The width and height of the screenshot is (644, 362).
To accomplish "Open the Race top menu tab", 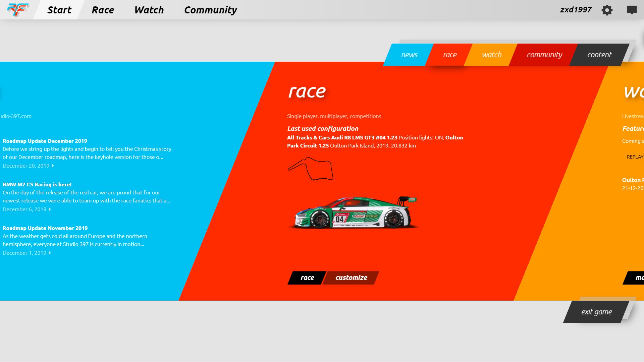I will pos(103,10).
